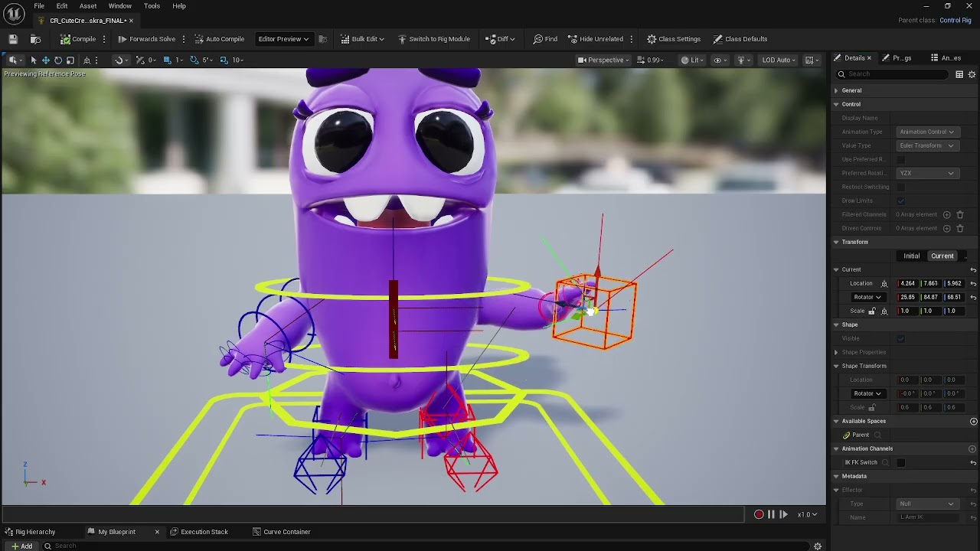
Task: Add a new Available Space
Action: [973, 422]
